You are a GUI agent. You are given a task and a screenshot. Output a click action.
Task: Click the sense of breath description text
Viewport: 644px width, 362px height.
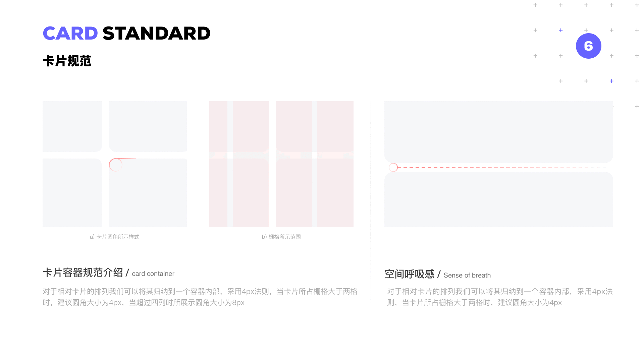[x=498, y=297]
